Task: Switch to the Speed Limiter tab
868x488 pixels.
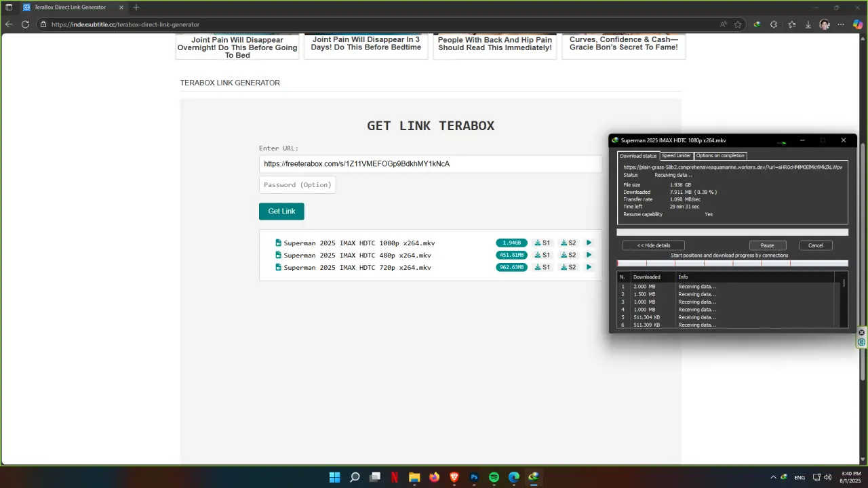Action: (676, 156)
